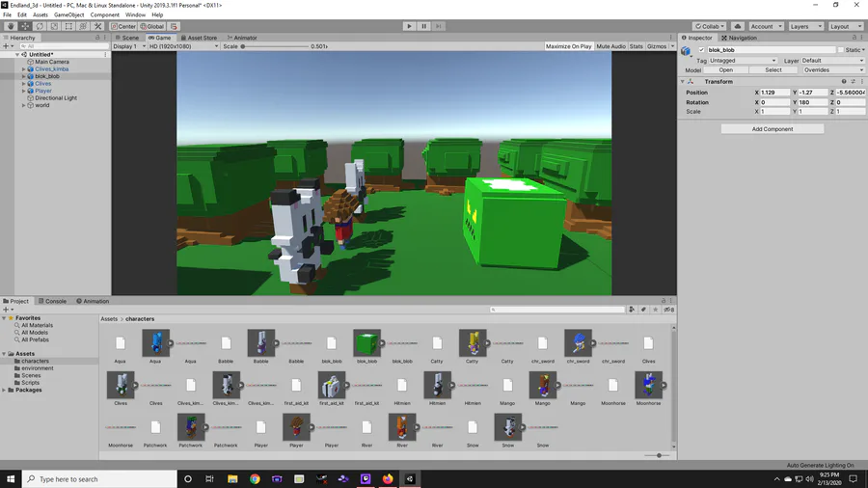Open the Collab dropdown
868x488 pixels.
pos(709,26)
